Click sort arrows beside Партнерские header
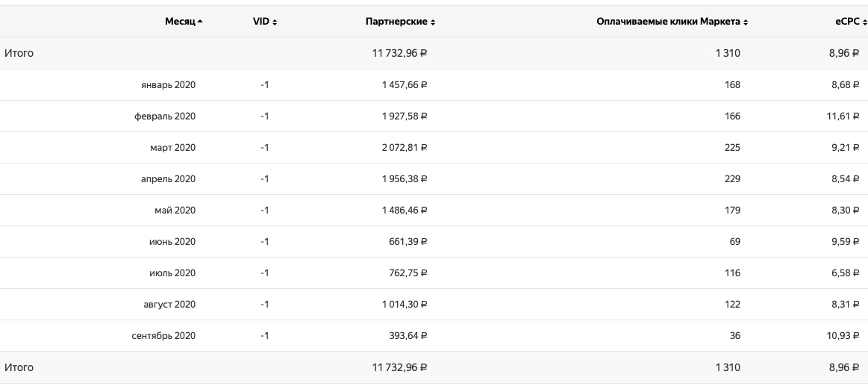Screen dimensions: 868x386 433,22
